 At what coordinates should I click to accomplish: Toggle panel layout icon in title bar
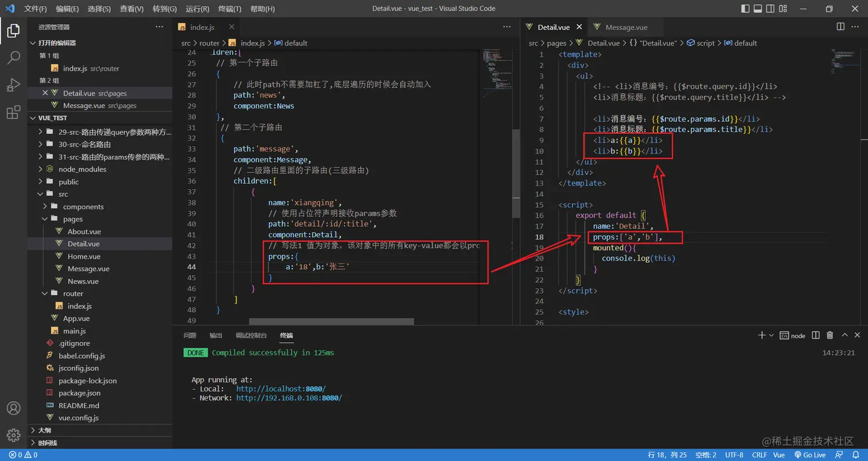tap(757, 9)
